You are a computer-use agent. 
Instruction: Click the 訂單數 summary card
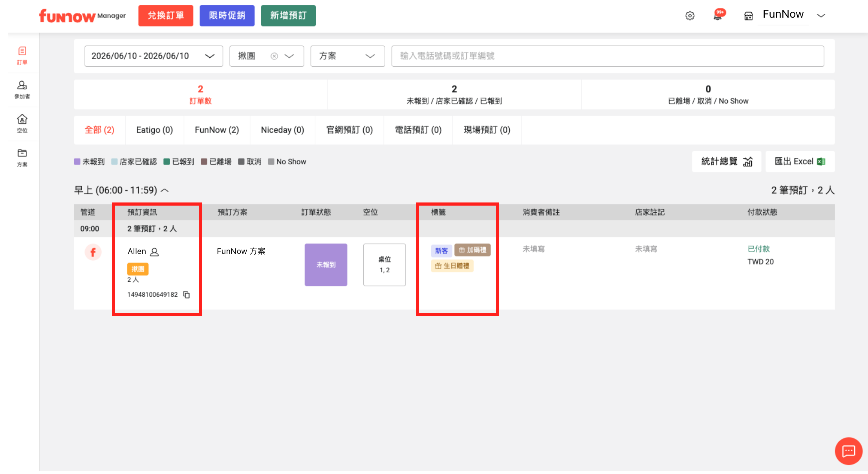(x=200, y=95)
